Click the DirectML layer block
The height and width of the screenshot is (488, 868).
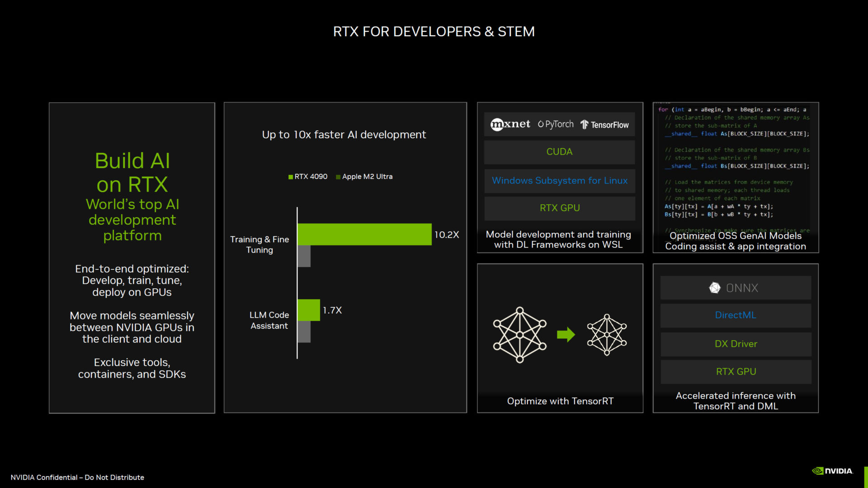click(735, 315)
